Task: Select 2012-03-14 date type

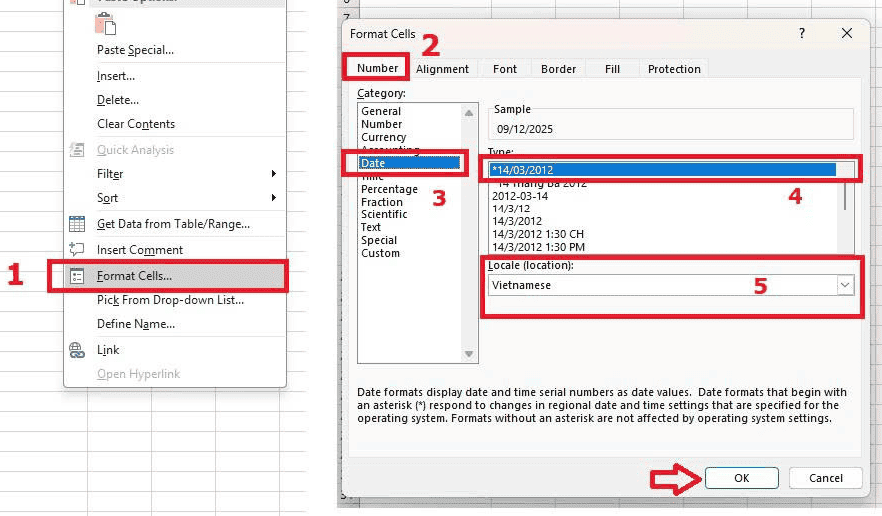Action: coord(520,196)
